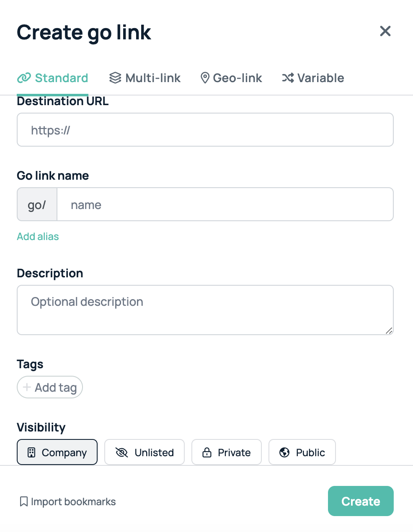413x532 pixels.
Task: Click the bookmark icon near Import bookmarks
Action: pyautogui.click(x=24, y=501)
